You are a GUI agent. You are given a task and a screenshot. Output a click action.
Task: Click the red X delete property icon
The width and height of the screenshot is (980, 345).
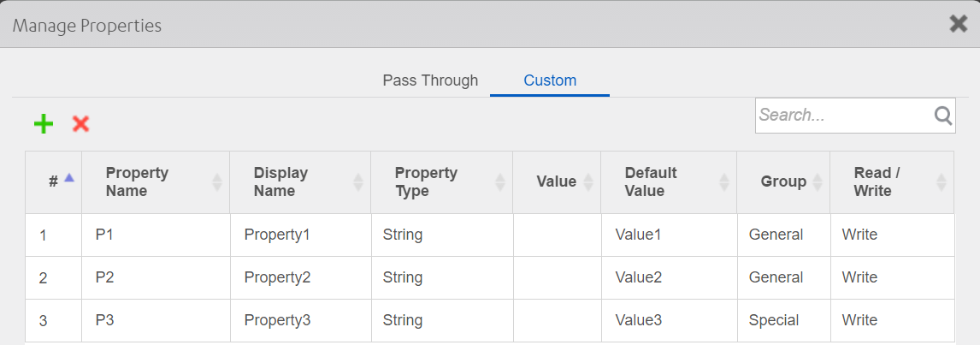(x=81, y=124)
